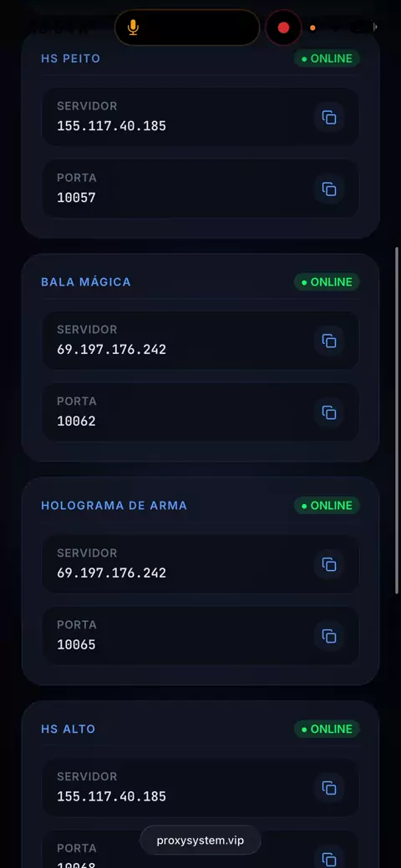The image size is (401, 868).
Task: Copy the HS PEITO port 10057
Action: (x=329, y=189)
